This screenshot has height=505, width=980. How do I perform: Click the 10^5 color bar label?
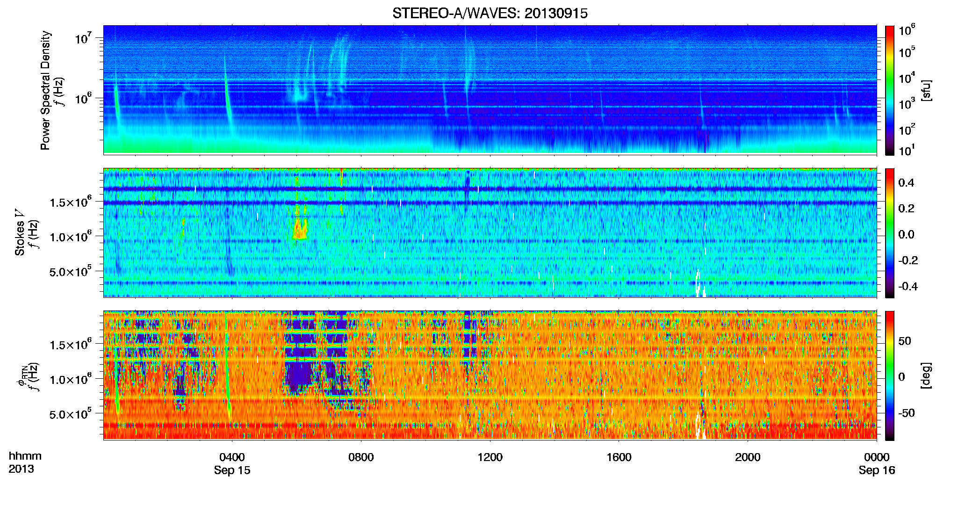pos(907,51)
